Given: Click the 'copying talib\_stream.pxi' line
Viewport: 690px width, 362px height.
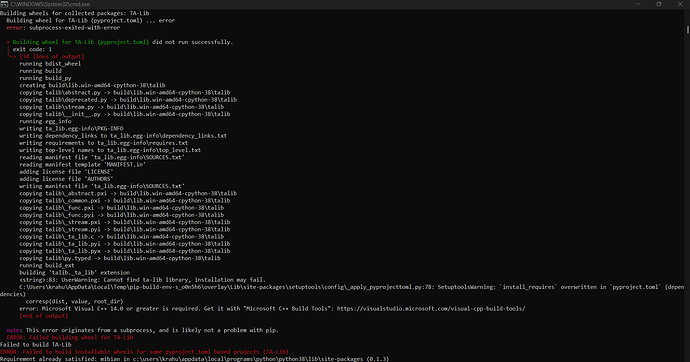Looking at the screenshot, I should 125,223.
